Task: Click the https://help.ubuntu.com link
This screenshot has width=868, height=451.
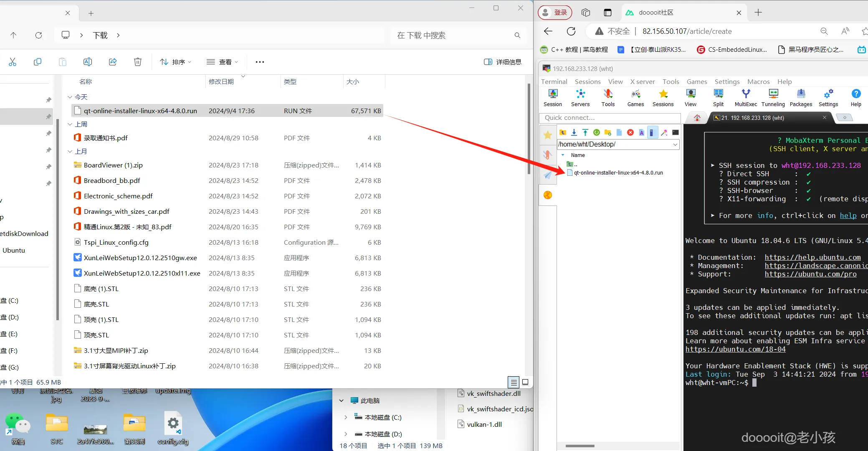Action: [x=812, y=257]
